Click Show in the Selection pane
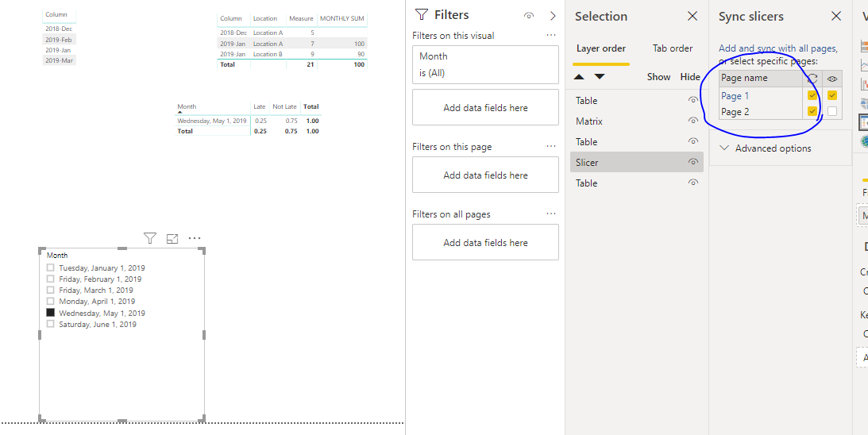Screen dimensions: 868x435 coord(659,77)
